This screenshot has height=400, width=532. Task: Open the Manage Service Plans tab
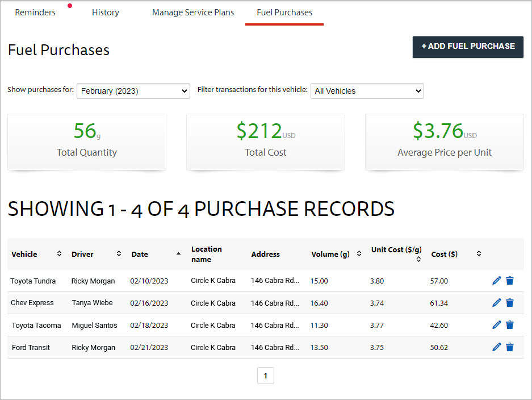(193, 12)
